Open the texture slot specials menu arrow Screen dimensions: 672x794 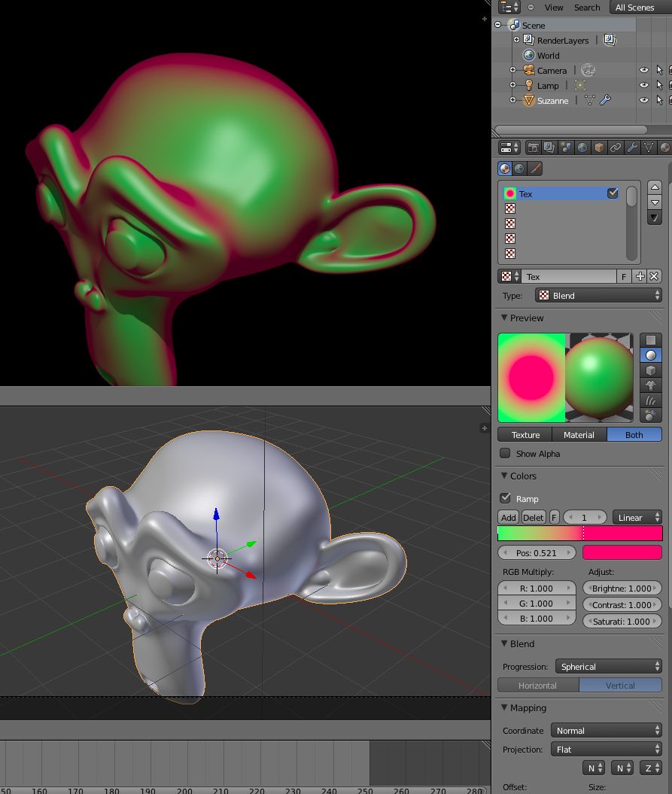655,218
